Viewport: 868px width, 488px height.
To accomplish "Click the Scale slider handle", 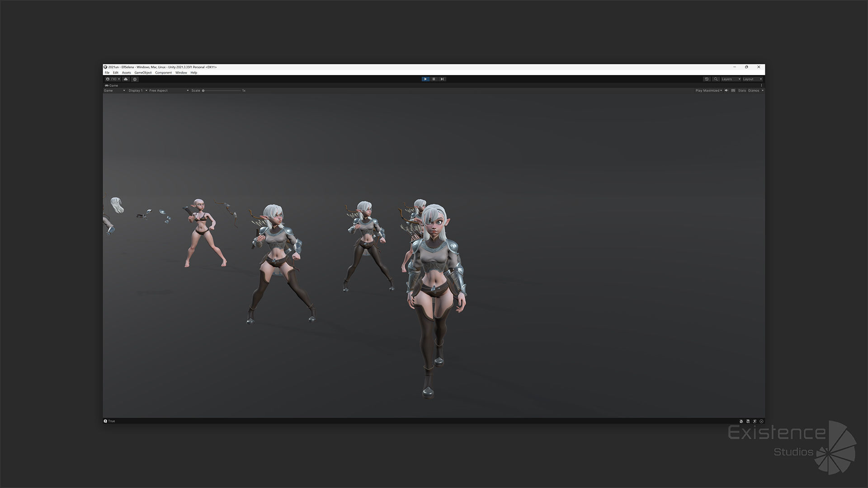I will click(x=203, y=90).
